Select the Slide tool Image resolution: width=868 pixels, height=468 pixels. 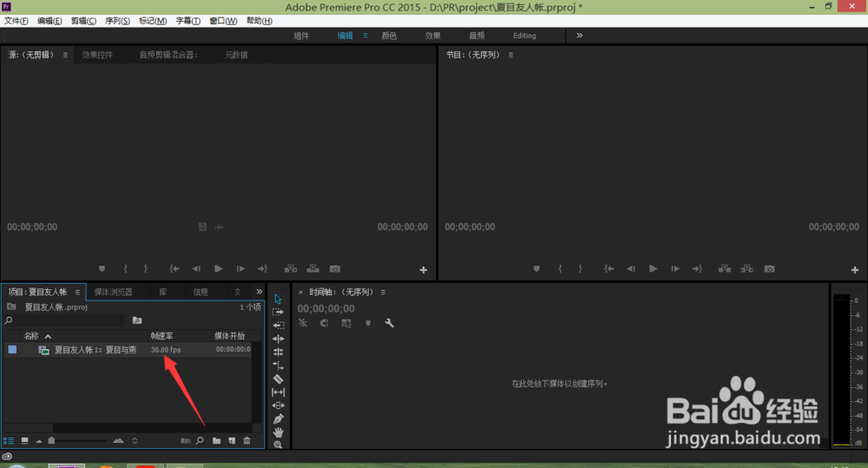[x=278, y=405]
